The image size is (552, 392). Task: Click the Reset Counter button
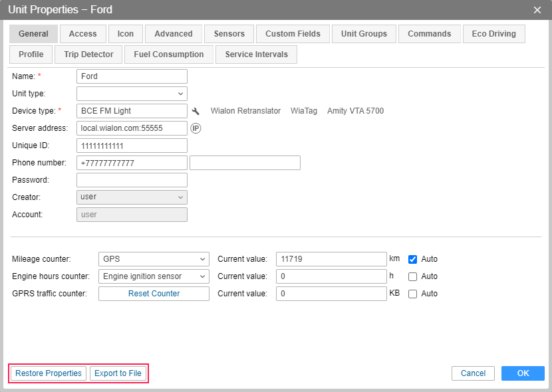pos(154,294)
